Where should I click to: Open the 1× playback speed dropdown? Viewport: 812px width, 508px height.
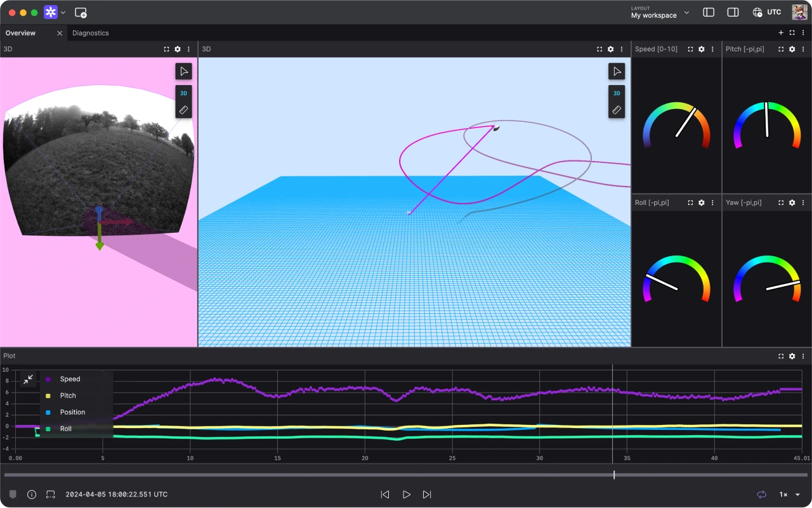click(x=789, y=494)
